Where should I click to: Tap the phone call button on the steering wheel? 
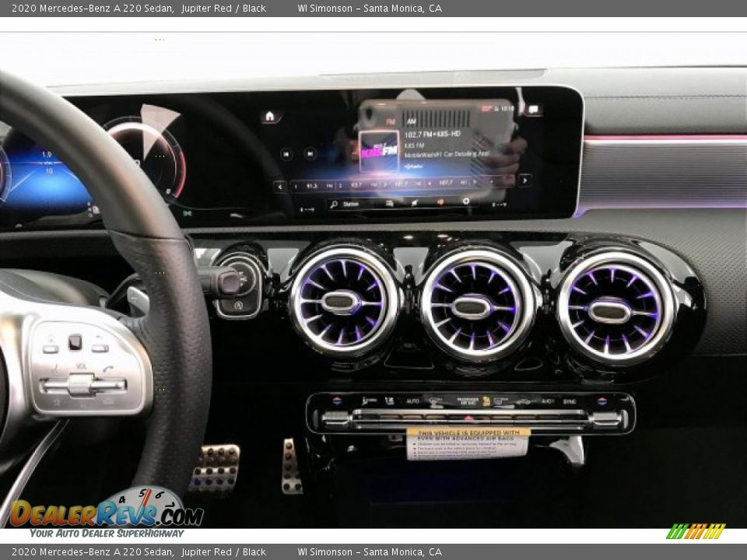point(109,368)
